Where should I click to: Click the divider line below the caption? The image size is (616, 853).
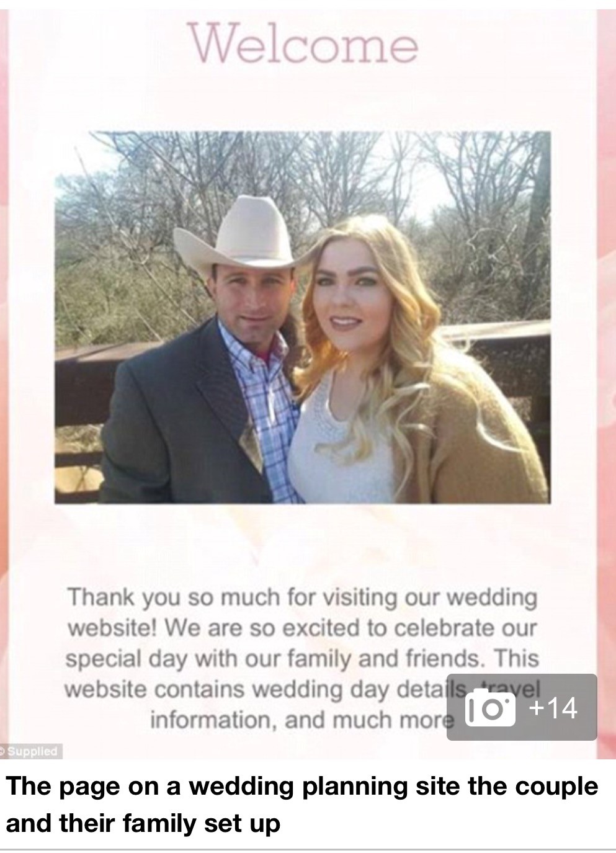[x=308, y=849]
